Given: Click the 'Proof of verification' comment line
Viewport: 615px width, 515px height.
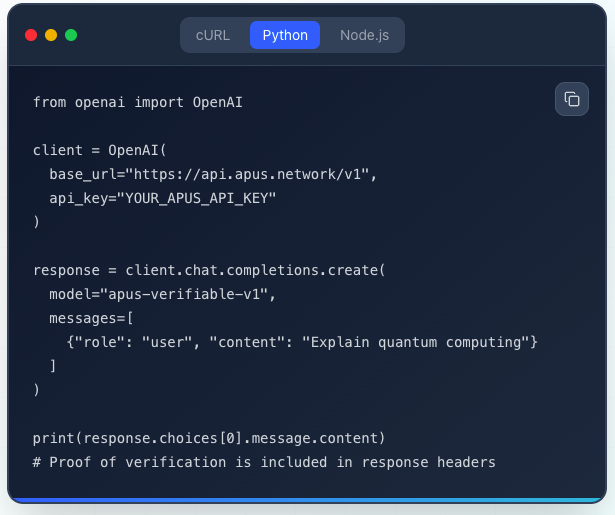Looking at the screenshot, I should [264, 462].
